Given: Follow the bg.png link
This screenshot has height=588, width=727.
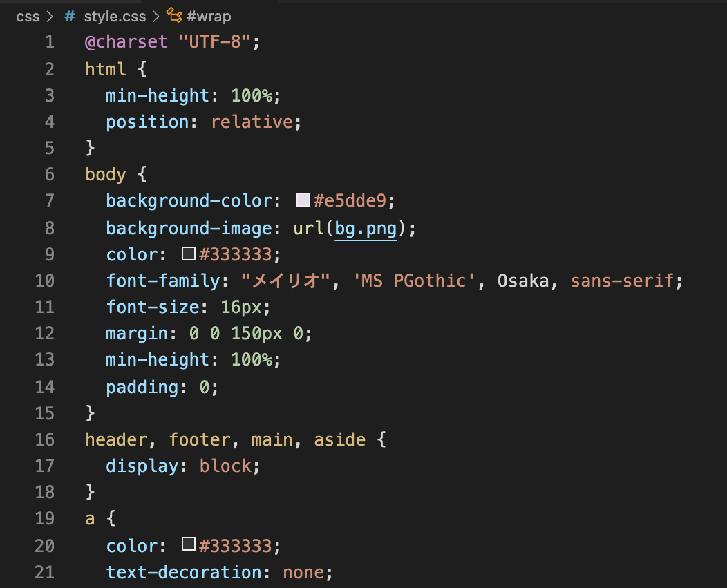Looking at the screenshot, I should click(366, 227).
